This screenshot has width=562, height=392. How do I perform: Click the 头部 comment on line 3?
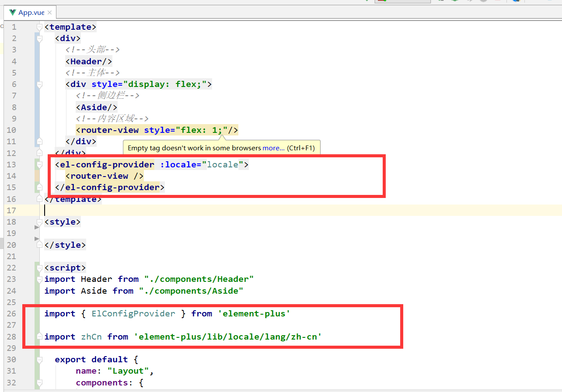[x=93, y=50]
